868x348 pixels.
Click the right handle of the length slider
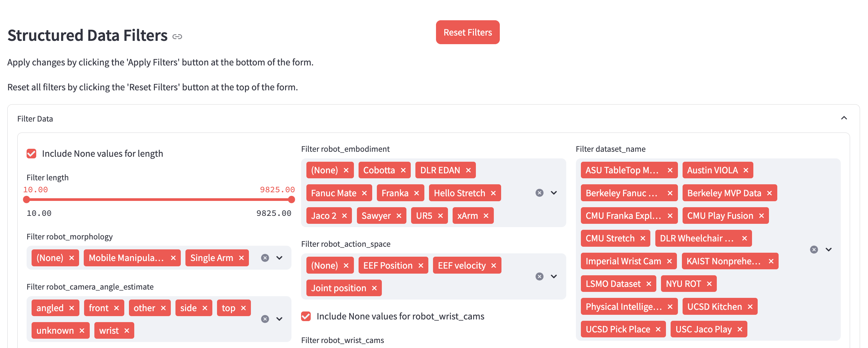291,200
